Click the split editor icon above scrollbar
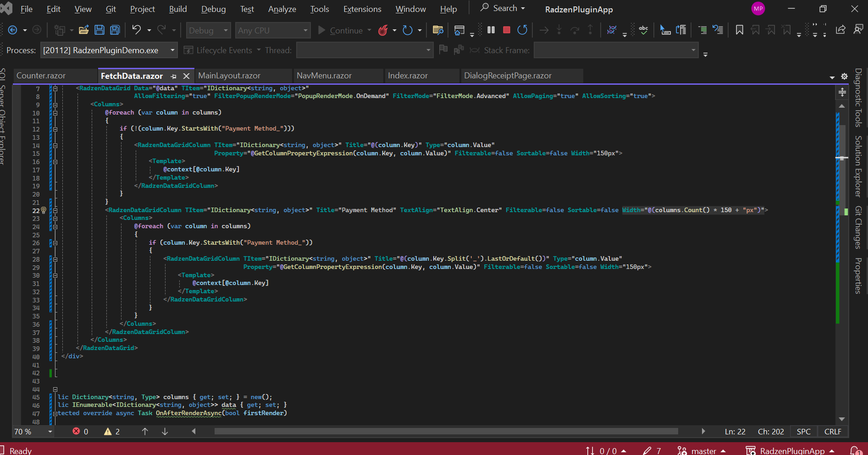Screen dimensions: 868x455 tap(842, 92)
